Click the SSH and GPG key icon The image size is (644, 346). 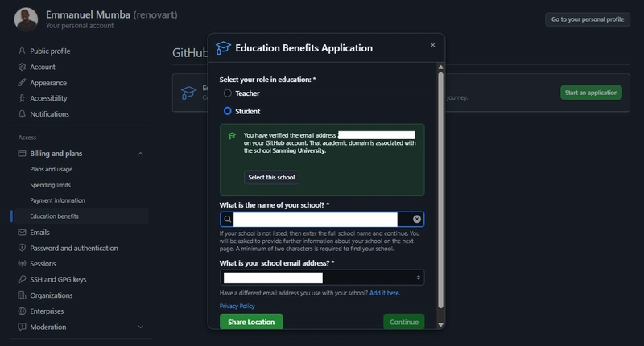click(22, 279)
